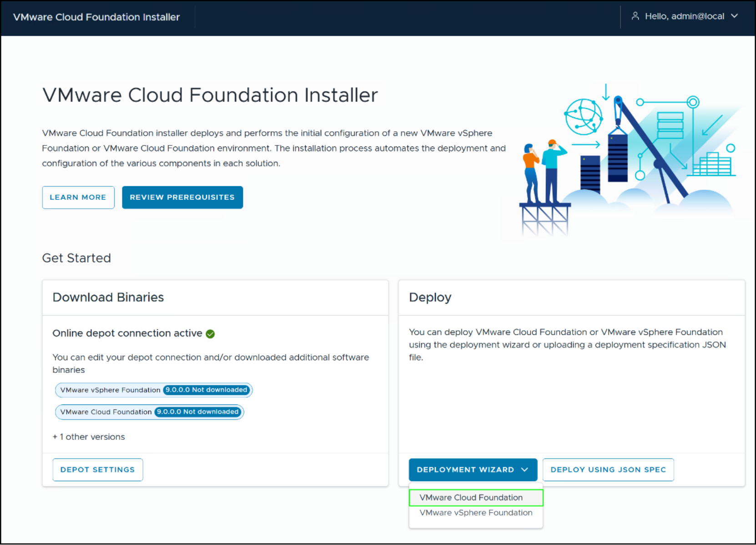
Task: Select VMware Cloud Foundation from wizard menu
Action: [x=476, y=498]
